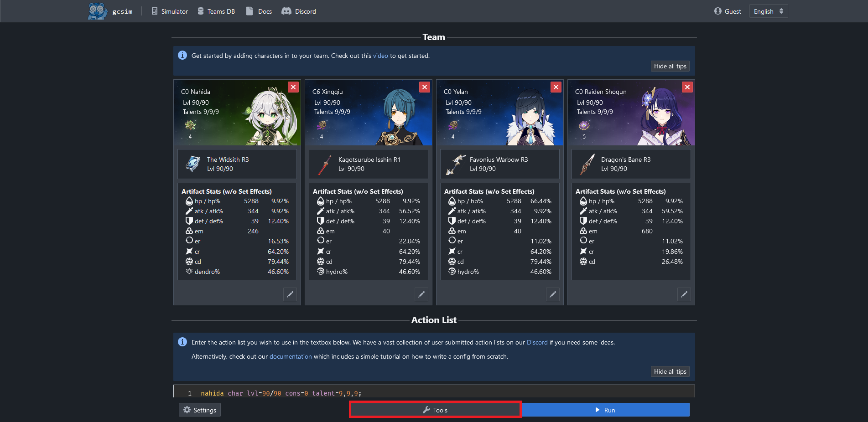This screenshot has width=868, height=422.
Task: Follow the video link in Team tip
Action: 380,56
